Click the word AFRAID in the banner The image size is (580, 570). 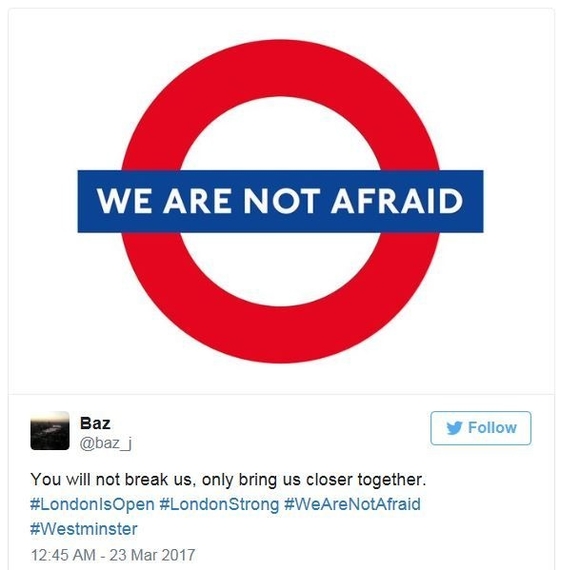(x=397, y=201)
